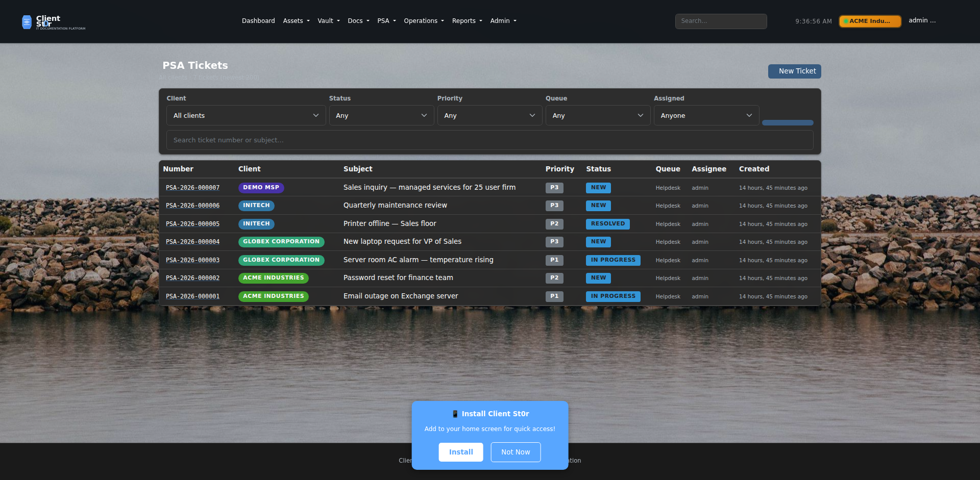Screen dimensions: 980x480
Task: Click the Created column header
Action: click(754, 169)
